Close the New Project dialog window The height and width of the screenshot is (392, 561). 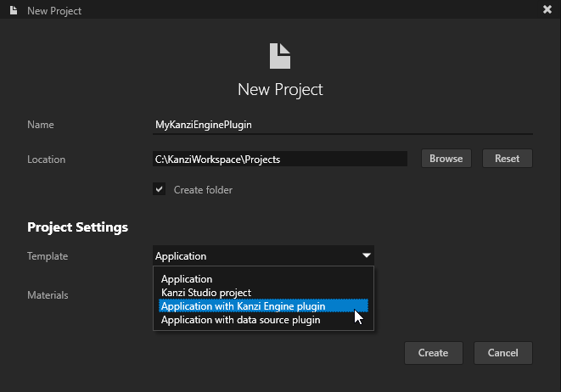click(547, 10)
